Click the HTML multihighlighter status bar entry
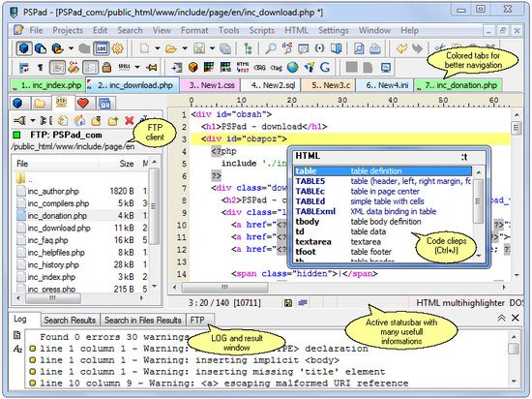This screenshot has height=399, width=532. point(460,302)
